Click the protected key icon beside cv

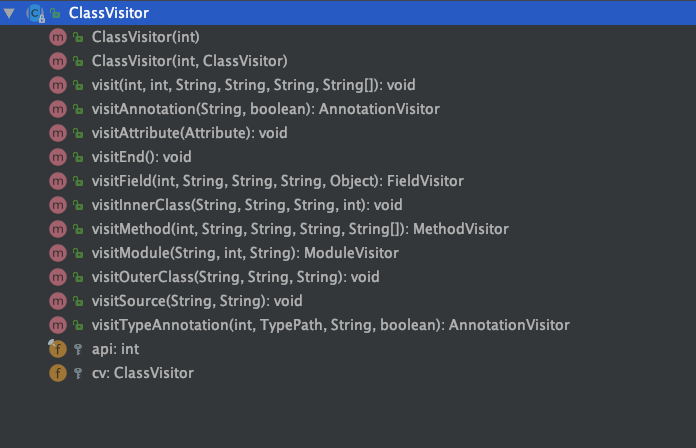click(x=78, y=373)
